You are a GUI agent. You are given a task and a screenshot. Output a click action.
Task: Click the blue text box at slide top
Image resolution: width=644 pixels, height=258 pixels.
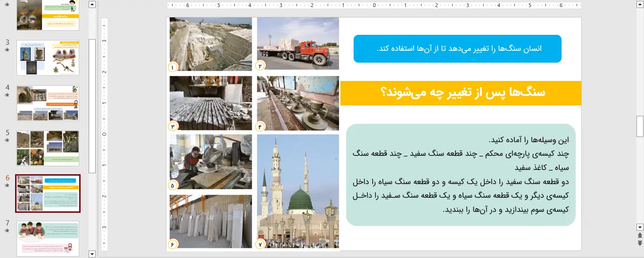click(x=457, y=48)
